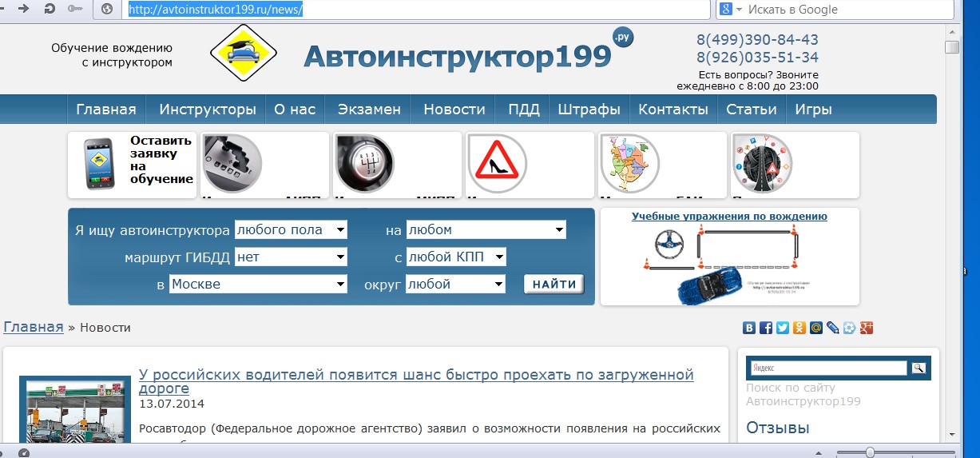Share via Odnoklassniki icon
Screen dimensions: 980x458
(x=799, y=328)
